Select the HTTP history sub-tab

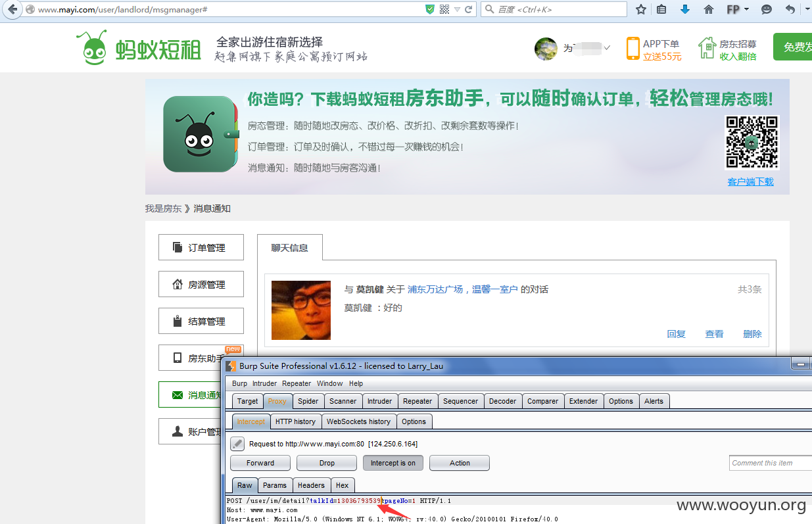pos(296,421)
